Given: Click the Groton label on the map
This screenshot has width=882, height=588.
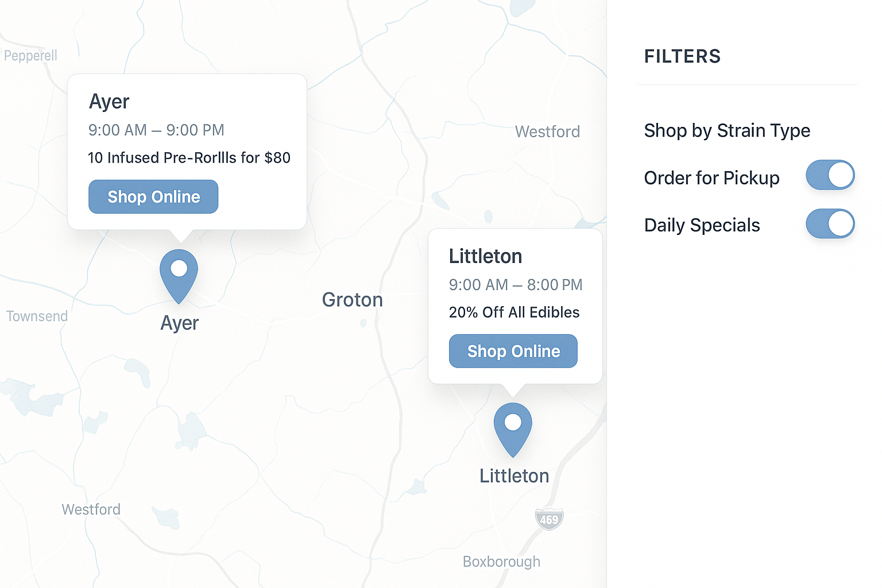Looking at the screenshot, I should point(352,300).
